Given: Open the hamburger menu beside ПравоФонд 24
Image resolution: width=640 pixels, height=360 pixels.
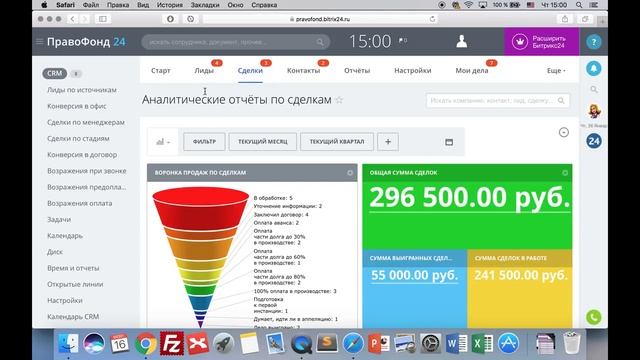Looking at the screenshot, I should pyautogui.click(x=40, y=42).
